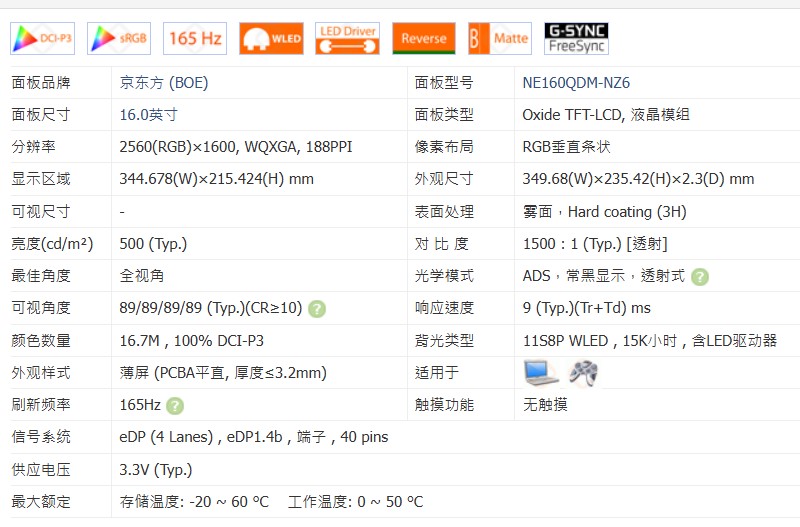
Task: Click the sRGB color gamut badge
Action: 119,39
